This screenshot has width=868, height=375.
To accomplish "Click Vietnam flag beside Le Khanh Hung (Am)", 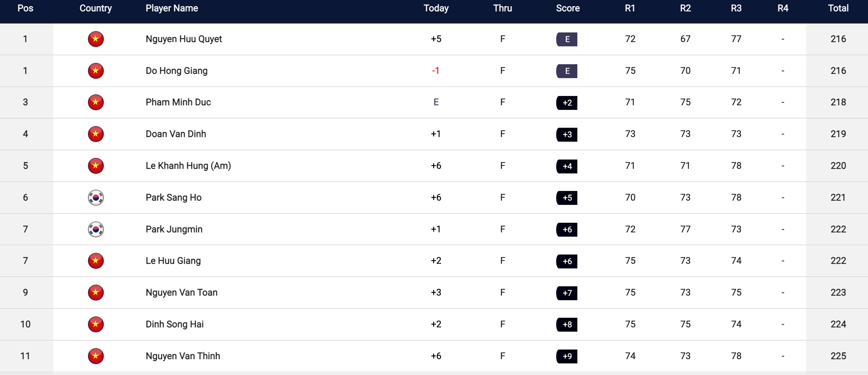I will coord(96,166).
